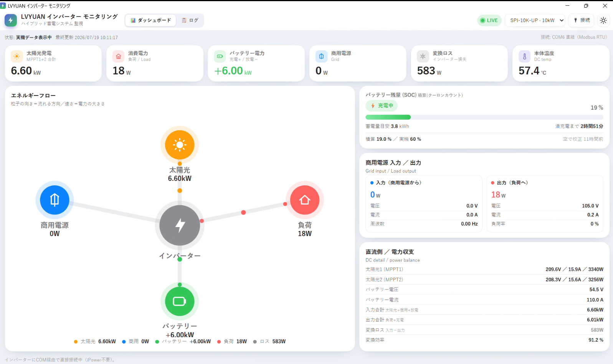This screenshot has width=613, height=364.
Task: Click the LVYUAN lightning logo icon
Action: point(11,20)
